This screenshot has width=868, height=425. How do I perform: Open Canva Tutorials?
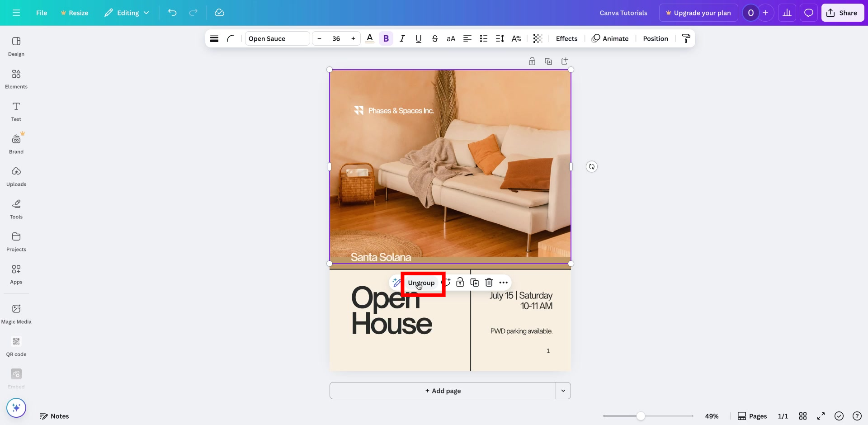pyautogui.click(x=623, y=13)
